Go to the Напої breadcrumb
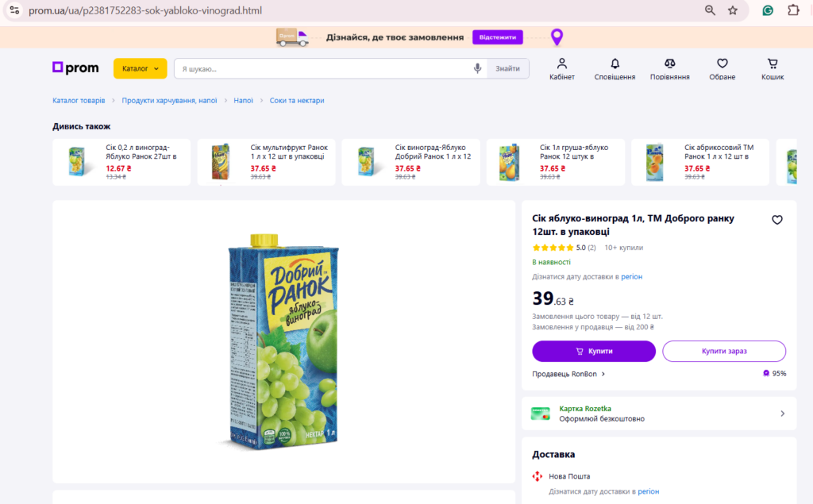Viewport: 813px width, 504px height. [243, 101]
